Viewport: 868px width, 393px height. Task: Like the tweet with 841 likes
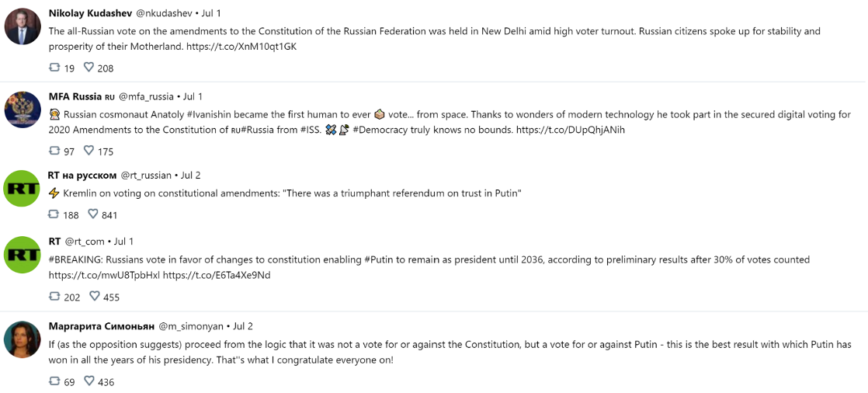93,214
